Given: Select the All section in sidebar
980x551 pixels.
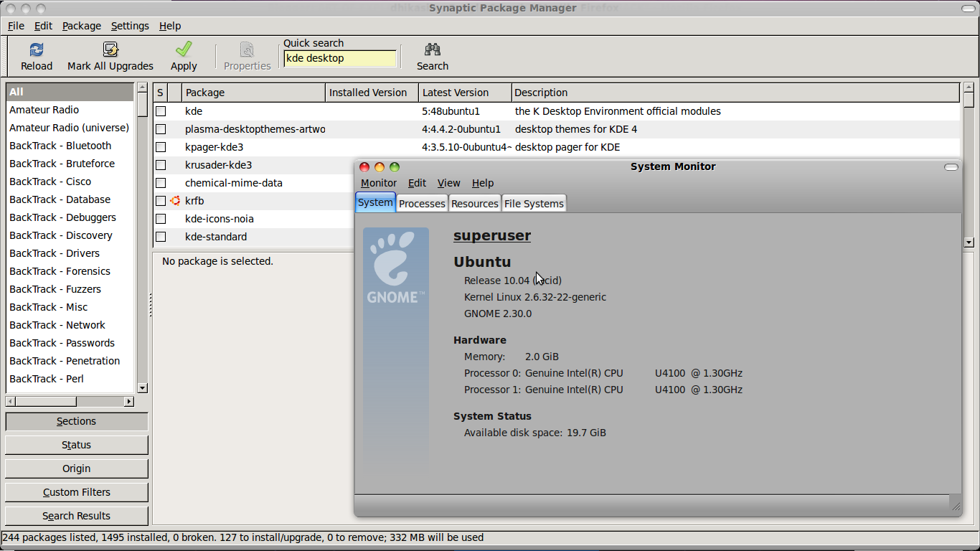Looking at the screenshot, I should point(70,92).
